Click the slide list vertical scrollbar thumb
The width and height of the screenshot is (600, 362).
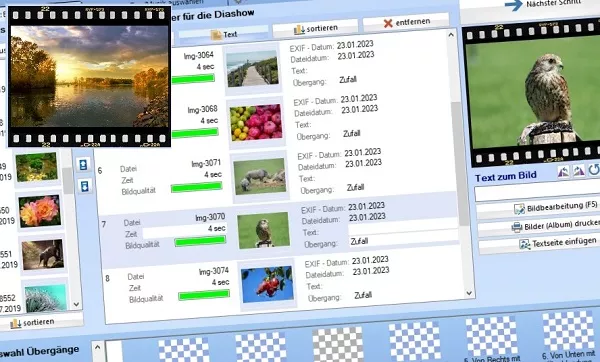click(459, 164)
